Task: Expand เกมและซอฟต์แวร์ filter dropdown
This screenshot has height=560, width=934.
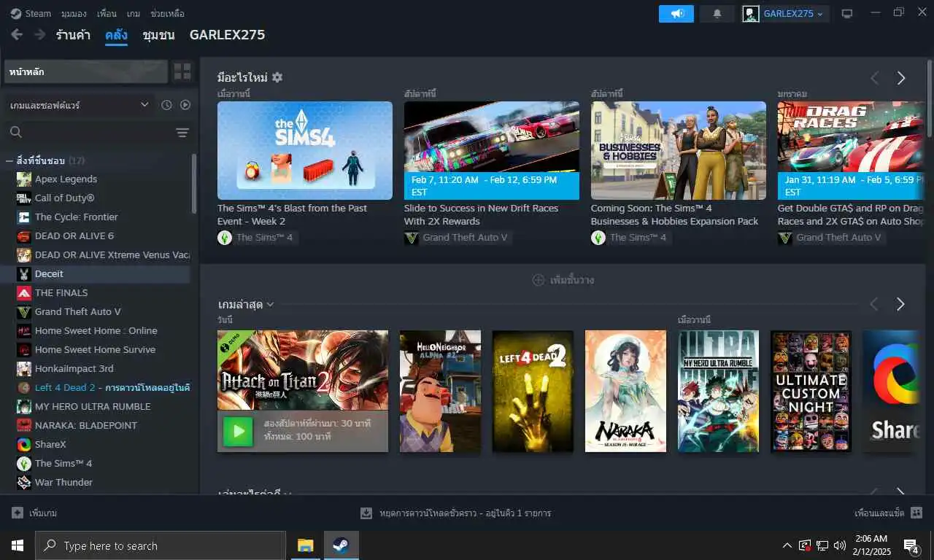Action: click(80, 105)
